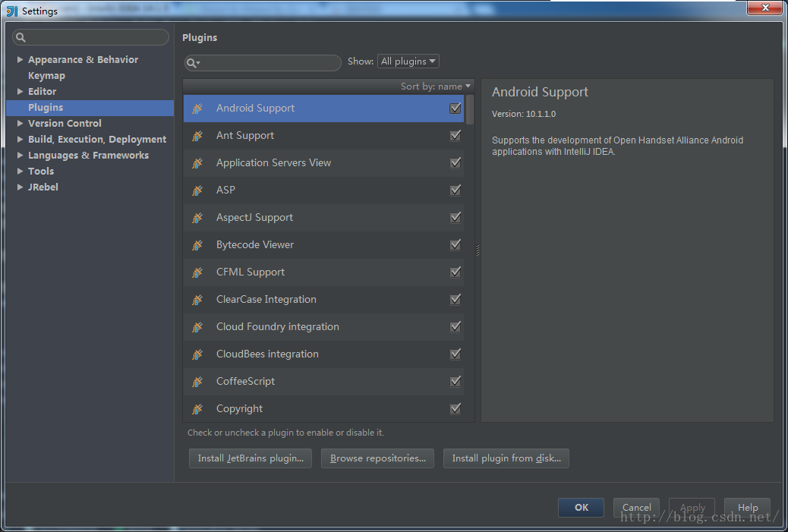Screen dimensions: 788x532
Task: Disable Cloud Foundry integration checkbox
Action: click(x=455, y=326)
